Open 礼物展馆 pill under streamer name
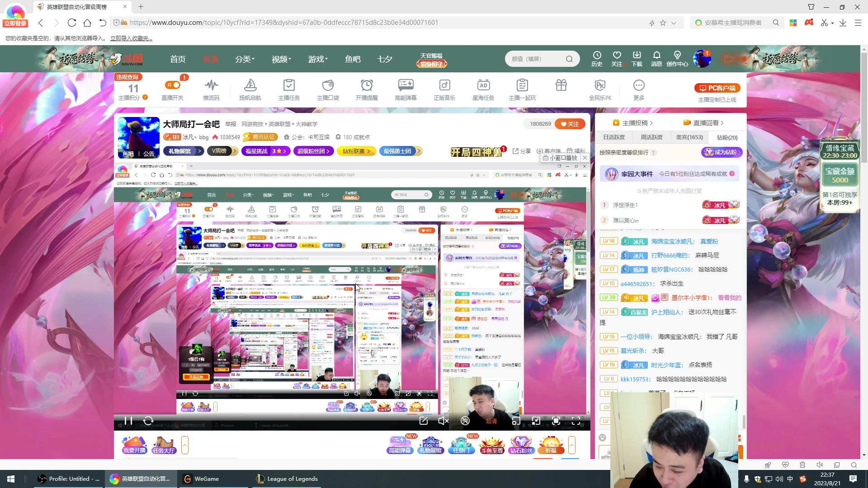Viewport: 868px width, 488px height. 184,151
